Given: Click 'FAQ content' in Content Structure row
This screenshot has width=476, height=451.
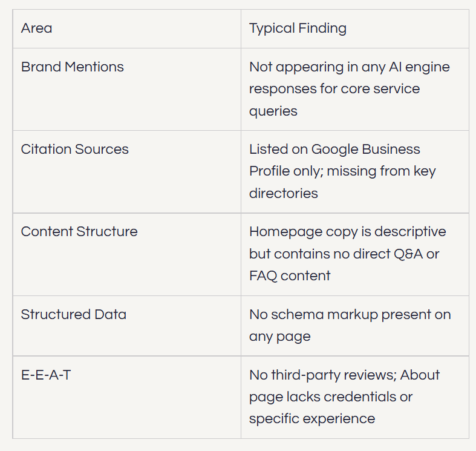Looking at the screenshot, I should 290,276.
